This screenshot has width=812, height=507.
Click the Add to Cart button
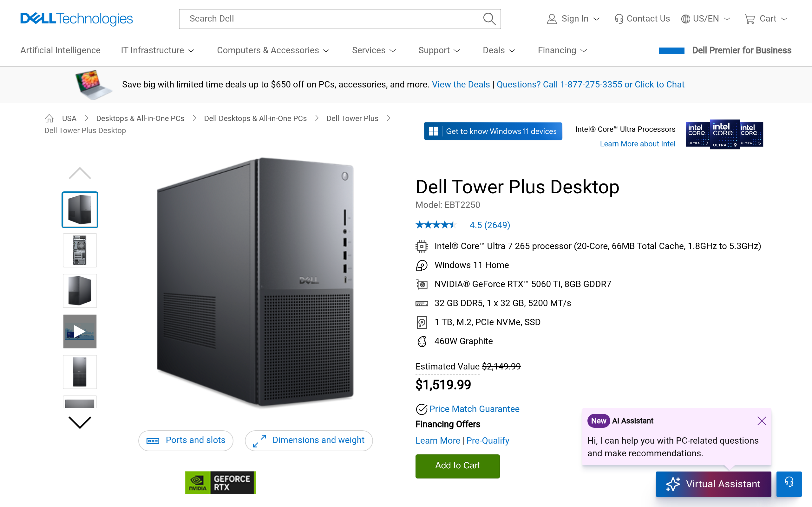point(457,466)
